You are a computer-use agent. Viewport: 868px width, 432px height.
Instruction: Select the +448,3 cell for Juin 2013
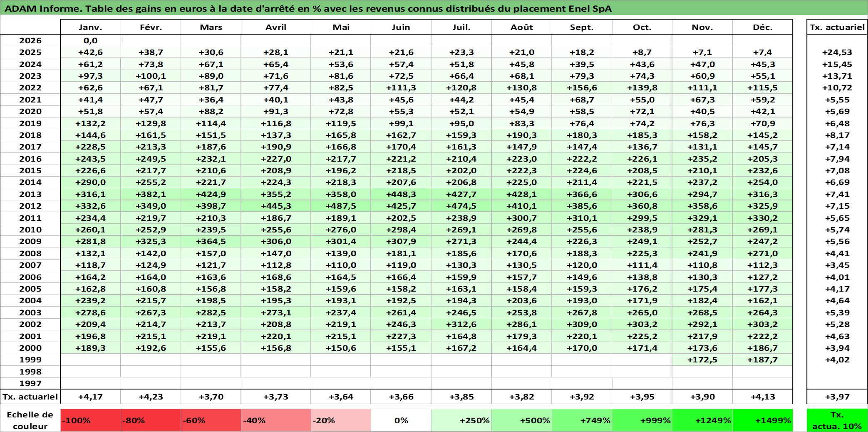tap(401, 194)
